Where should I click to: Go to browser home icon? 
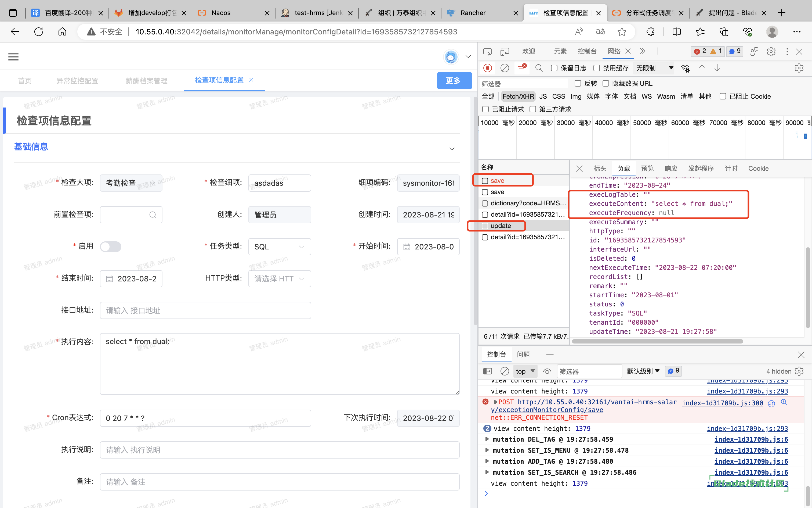click(x=62, y=32)
